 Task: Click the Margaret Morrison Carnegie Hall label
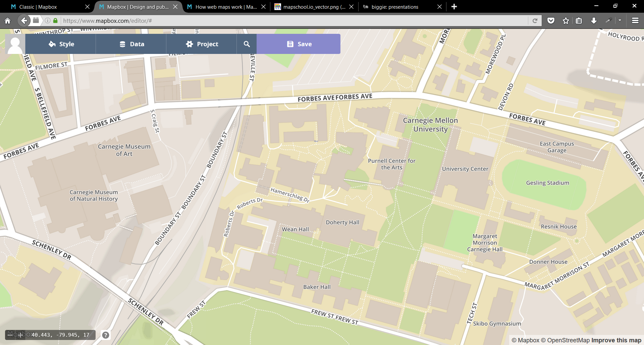click(x=485, y=243)
